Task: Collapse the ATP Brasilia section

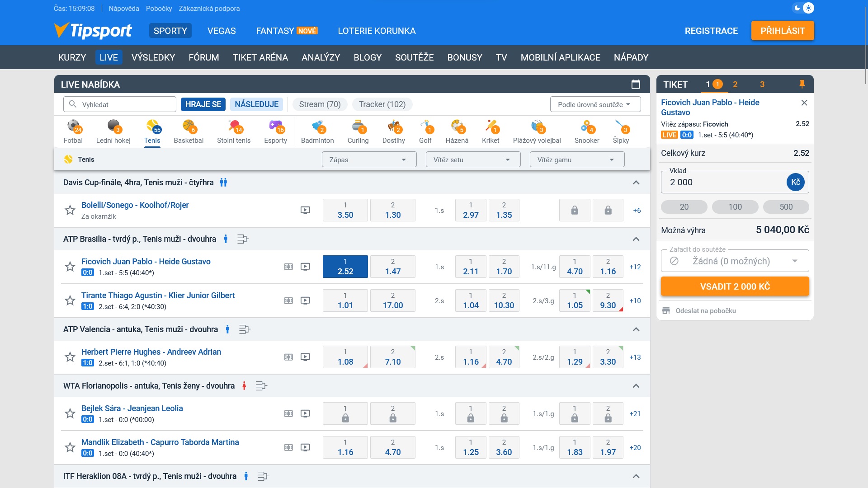Action: click(636, 239)
